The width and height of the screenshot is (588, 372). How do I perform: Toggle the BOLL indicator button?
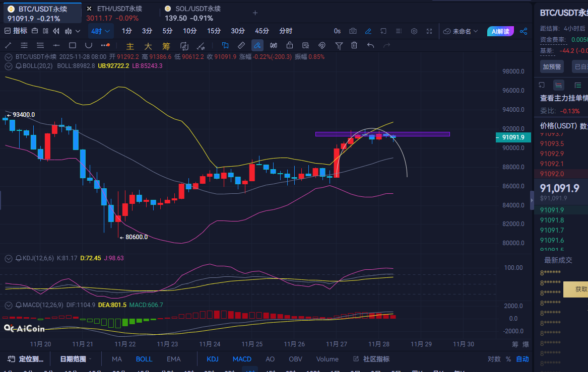click(144, 359)
